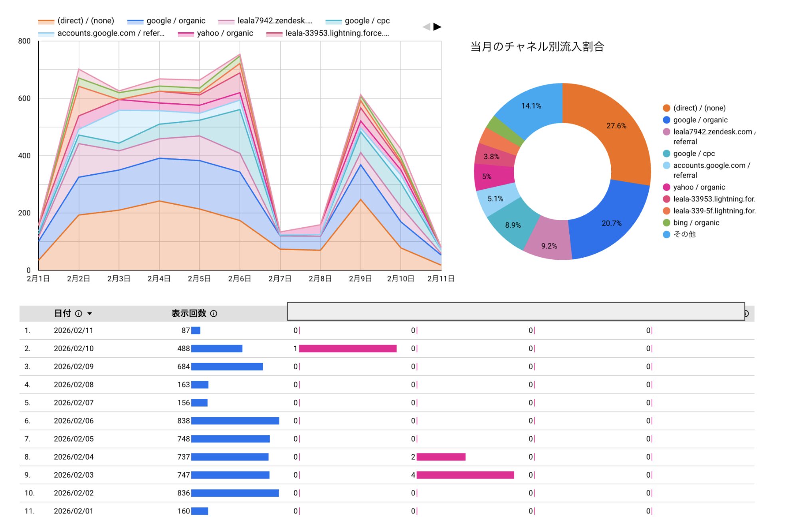Click the empty gray box in table header

click(515, 311)
